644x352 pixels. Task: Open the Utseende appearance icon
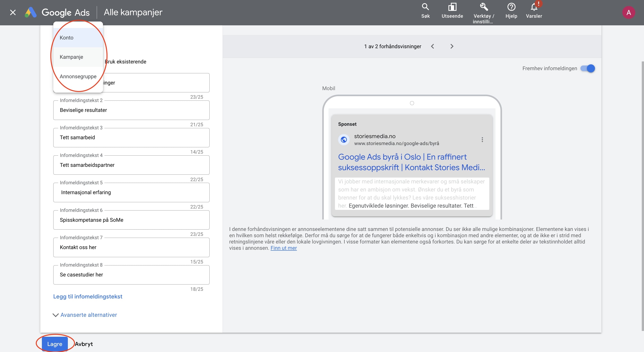[452, 7]
